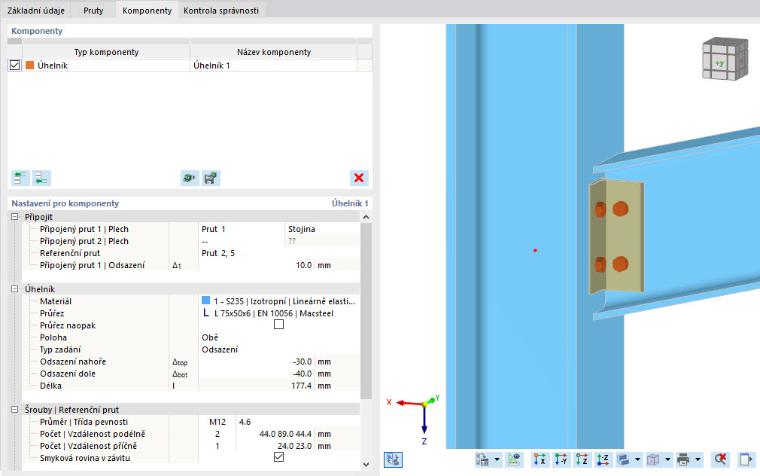
Task: Delete the selected component with red X
Action: coord(359,178)
